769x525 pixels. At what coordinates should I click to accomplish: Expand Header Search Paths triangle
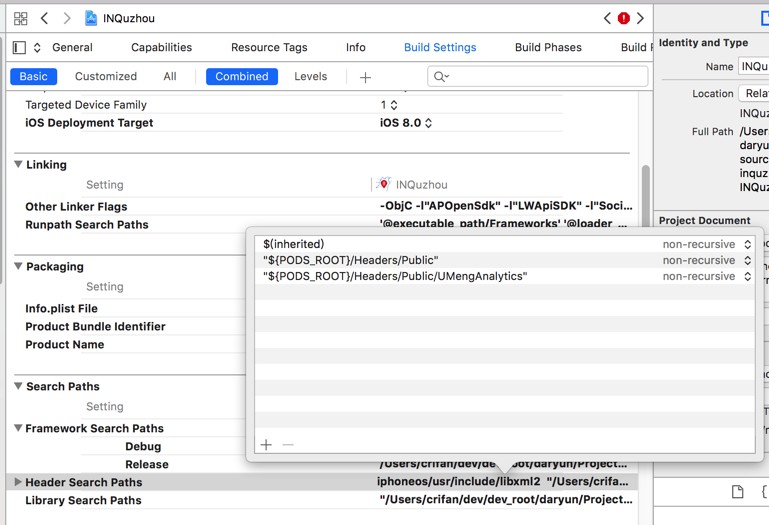pyautogui.click(x=18, y=482)
